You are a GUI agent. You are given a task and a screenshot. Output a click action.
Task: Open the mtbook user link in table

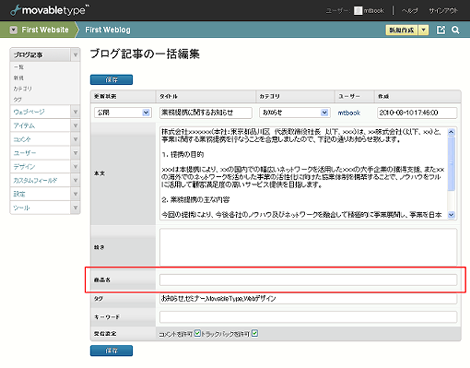[349, 113]
